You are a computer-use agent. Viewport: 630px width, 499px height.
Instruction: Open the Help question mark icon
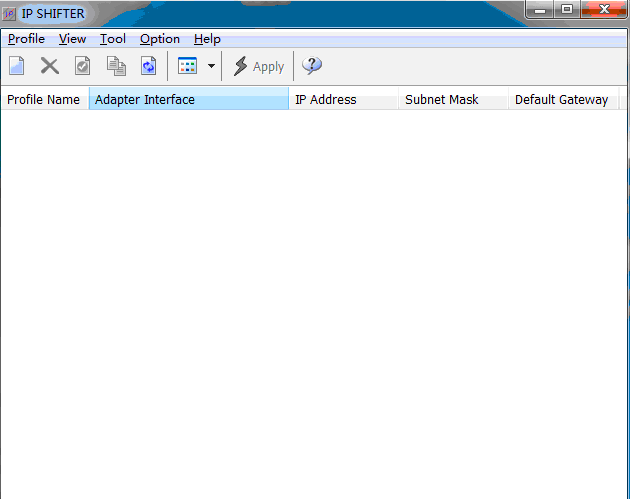312,65
